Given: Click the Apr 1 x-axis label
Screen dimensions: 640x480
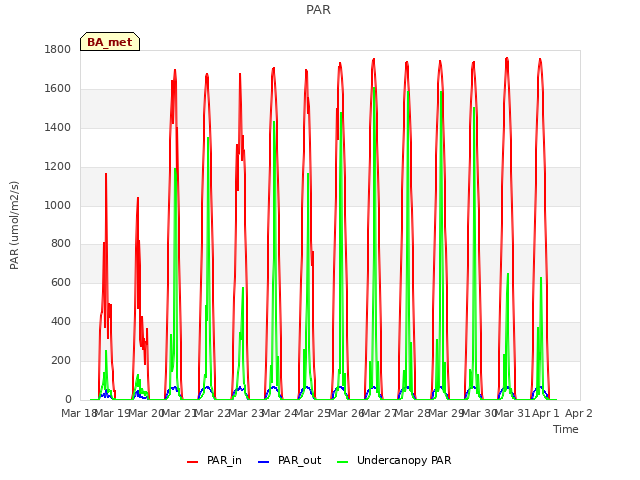Looking at the screenshot, I should [x=546, y=413].
